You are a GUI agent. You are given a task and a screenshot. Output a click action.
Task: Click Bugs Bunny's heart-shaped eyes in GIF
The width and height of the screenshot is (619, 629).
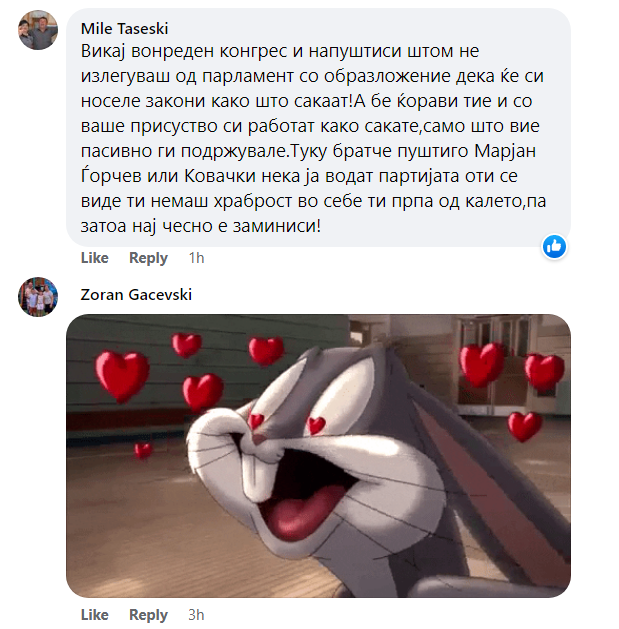click(286, 424)
